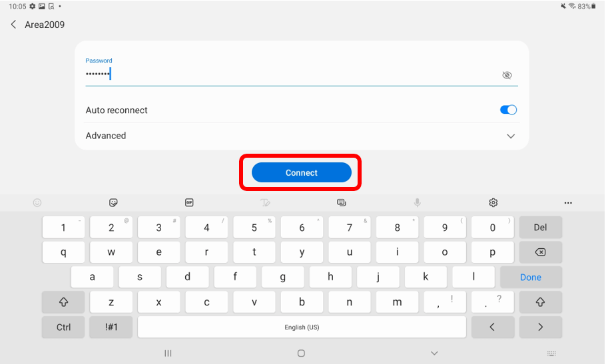608x364 pixels.
Task: Tap the letter b key
Action: [302, 302]
